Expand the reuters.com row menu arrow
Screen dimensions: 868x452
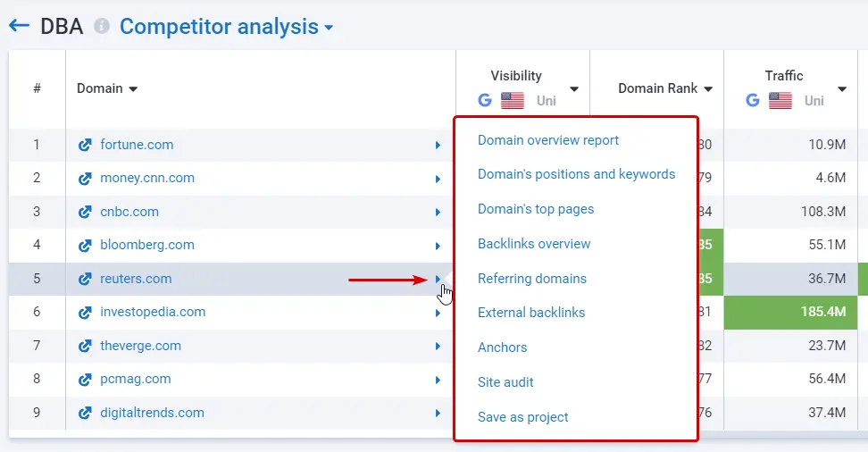[x=438, y=280]
